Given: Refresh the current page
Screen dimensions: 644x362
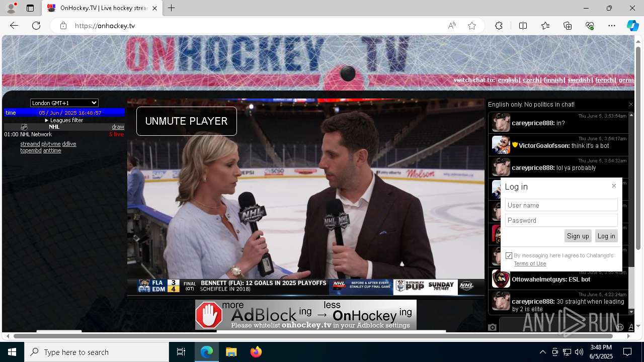Looking at the screenshot, I should pos(36,26).
